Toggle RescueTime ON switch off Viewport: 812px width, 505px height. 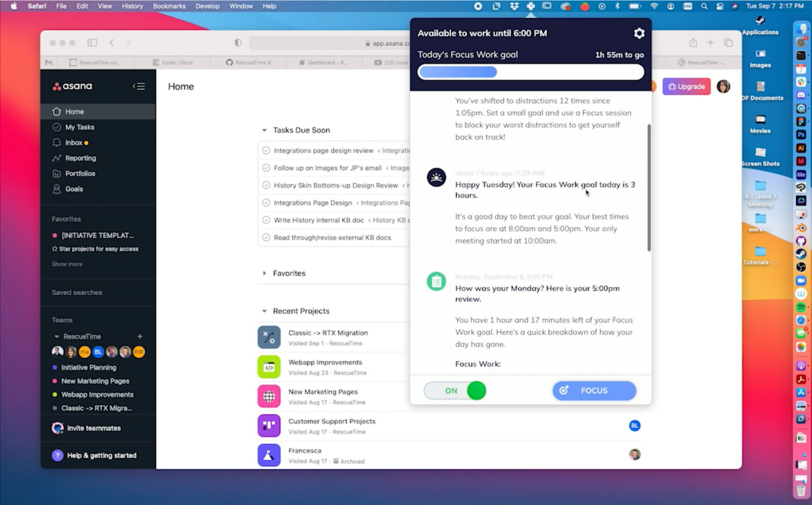[x=455, y=390]
